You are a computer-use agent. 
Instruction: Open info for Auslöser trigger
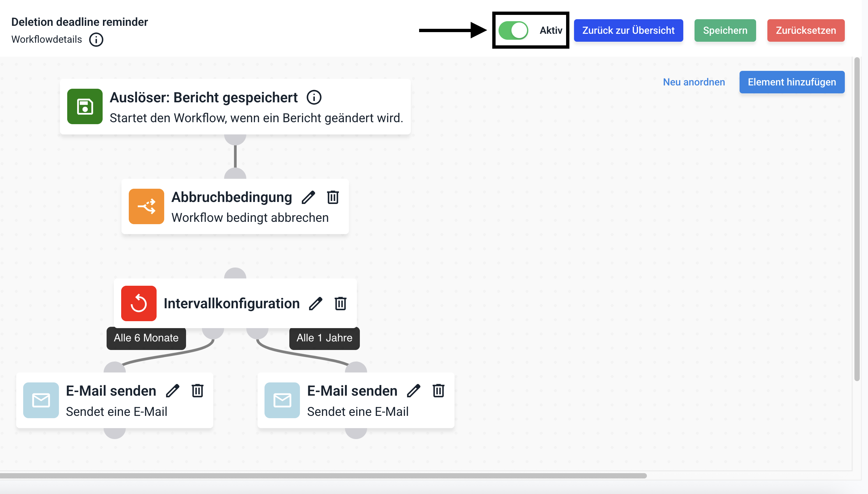pos(314,98)
